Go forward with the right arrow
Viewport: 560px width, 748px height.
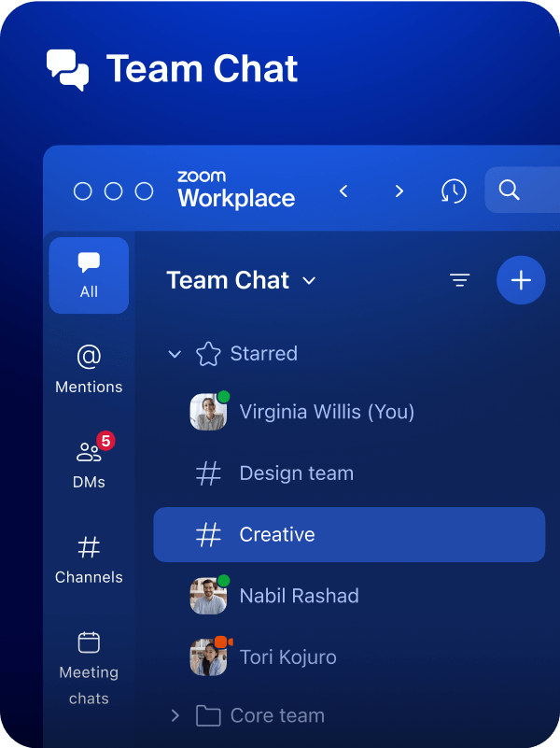pos(399,191)
